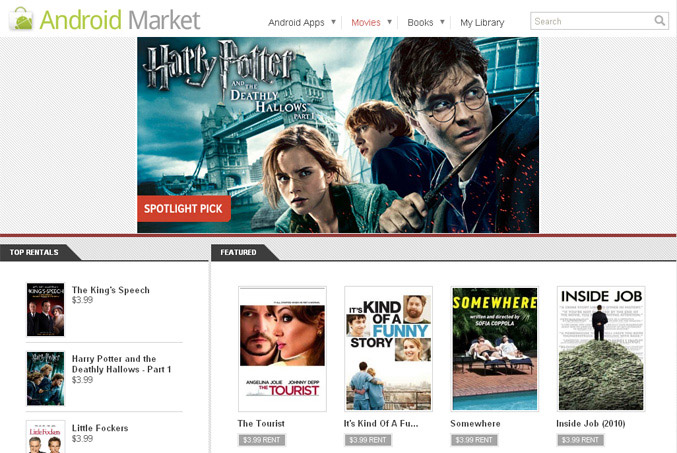Open The Tourist featured poster

(282, 348)
